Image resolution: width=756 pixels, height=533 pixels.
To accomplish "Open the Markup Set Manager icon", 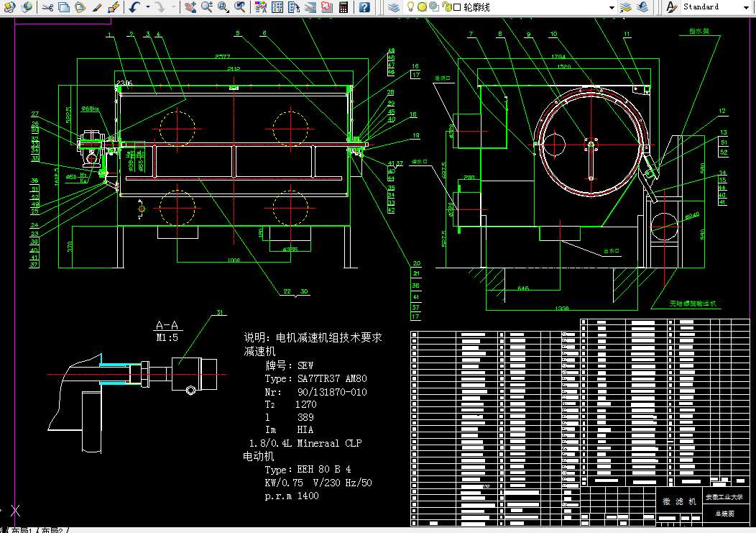I will pos(326,6).
